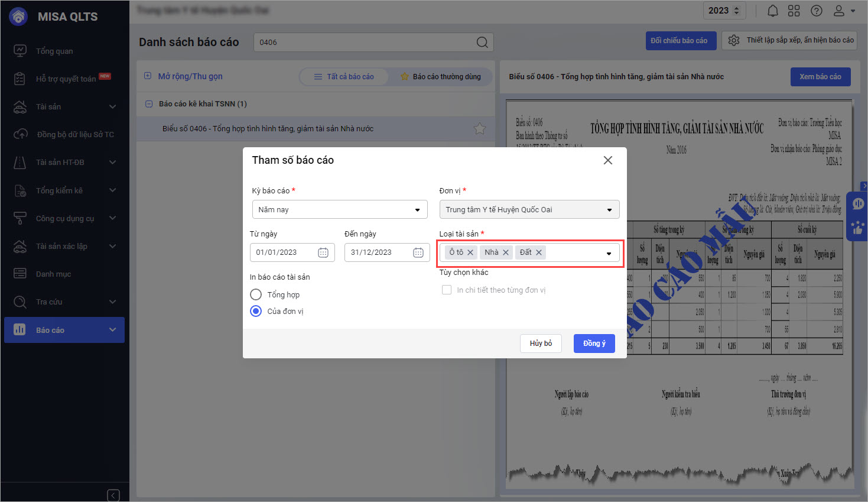Open calendar picker for Từ ngày
The width and height of the screenshot is (868, 502).
click(x=323, y=252)
